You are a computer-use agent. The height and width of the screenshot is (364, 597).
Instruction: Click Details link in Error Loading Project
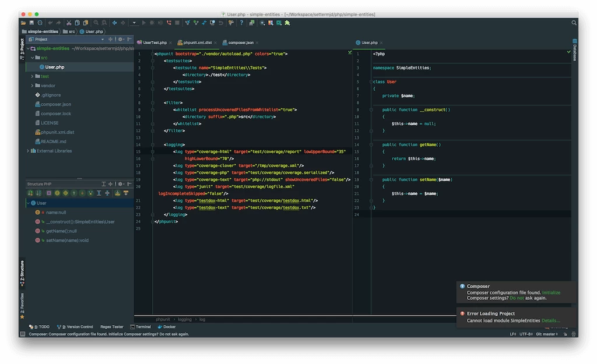pyautogui.click(x=550, y=320)
